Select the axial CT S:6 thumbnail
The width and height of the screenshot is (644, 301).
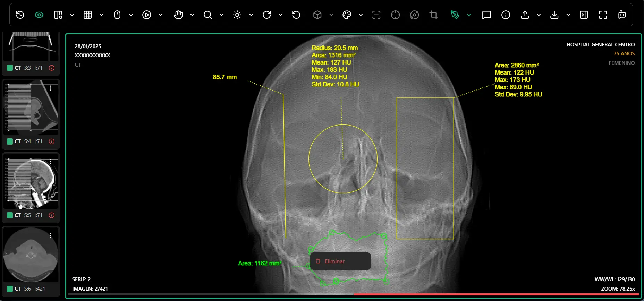click(x=31, y=255)
